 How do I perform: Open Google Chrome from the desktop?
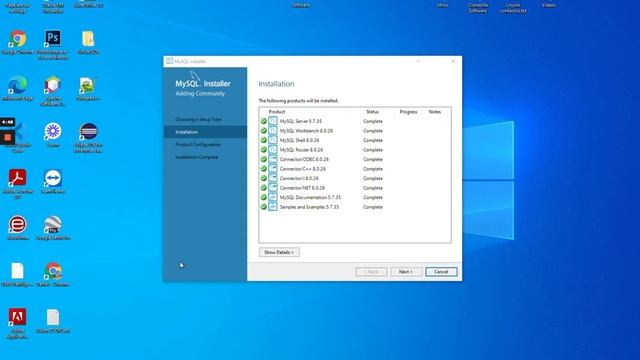tap(18, 39)
